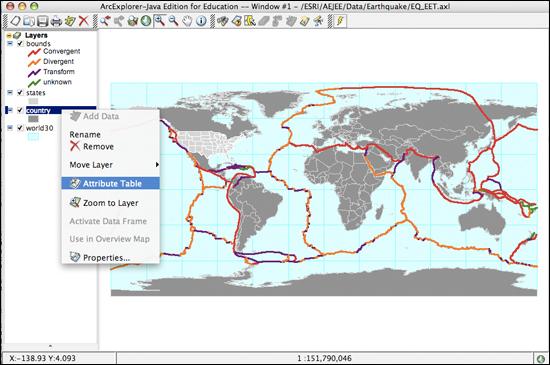Choose Rename in the context menu
Image resolution: width=550 pixels, height=365 pixels.
click(x=85, y=135)
